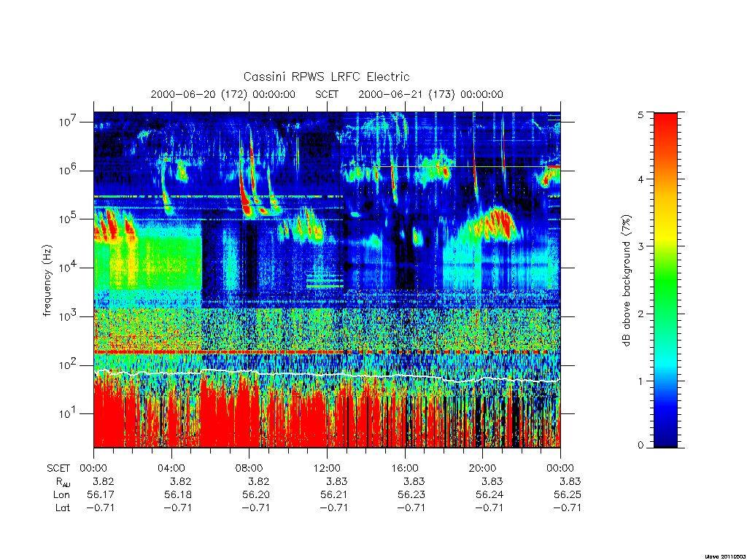Image resolution: width=747 pixels, height=560 pixels.
Task: Click the 08:00 time tick label
Action: [x=249, y=468]
